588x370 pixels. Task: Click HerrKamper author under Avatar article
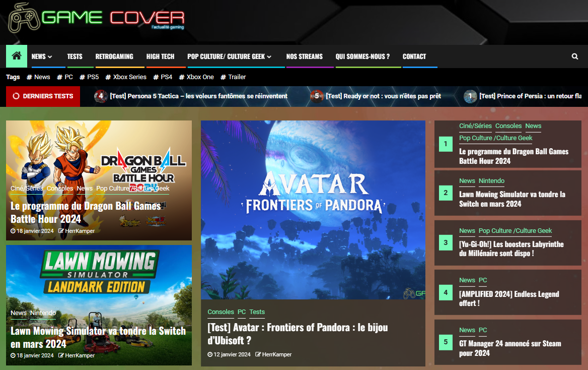point(273,354)
